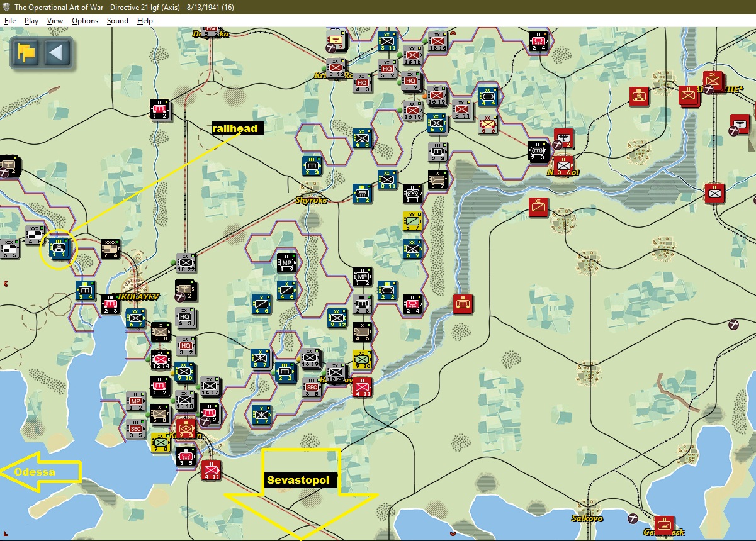This screenshot has height=541, width=756.
Task: Select the grey infantry division 15-18
Action: coord(185,400)
